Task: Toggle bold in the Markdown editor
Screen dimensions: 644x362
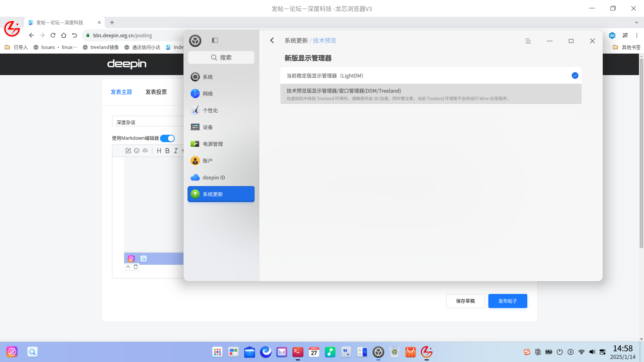Action: click(x=167, y=151)
